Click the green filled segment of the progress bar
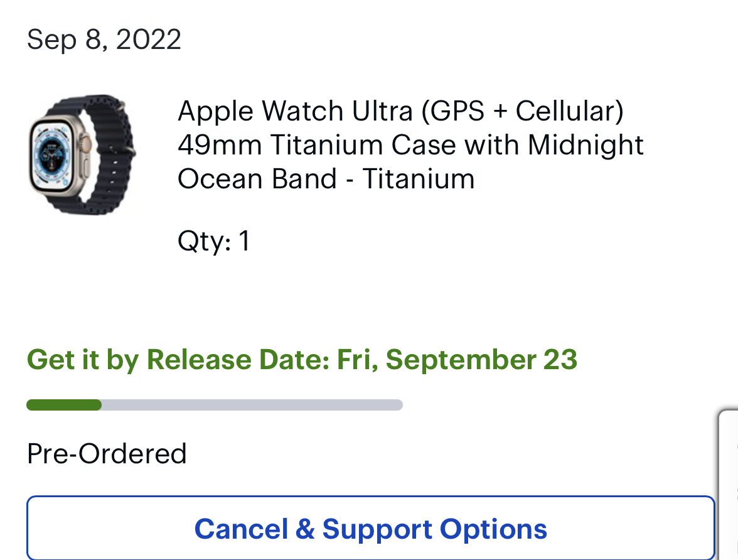The image size is (738, 560). [x=63, y=405]
